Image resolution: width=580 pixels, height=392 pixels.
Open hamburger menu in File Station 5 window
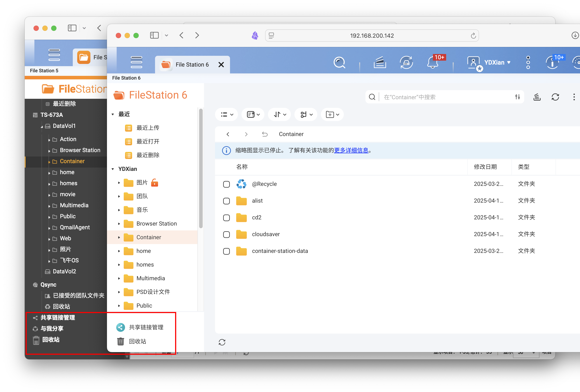pyautogui.click(x=54, y=55)
